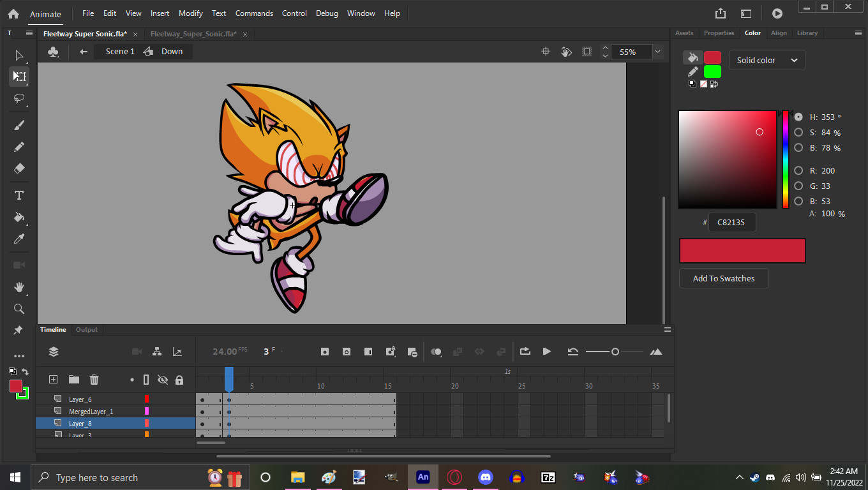Toggle Clip content outside stage
Viewport: 868px width, 490px height.
tap(587, 52)
